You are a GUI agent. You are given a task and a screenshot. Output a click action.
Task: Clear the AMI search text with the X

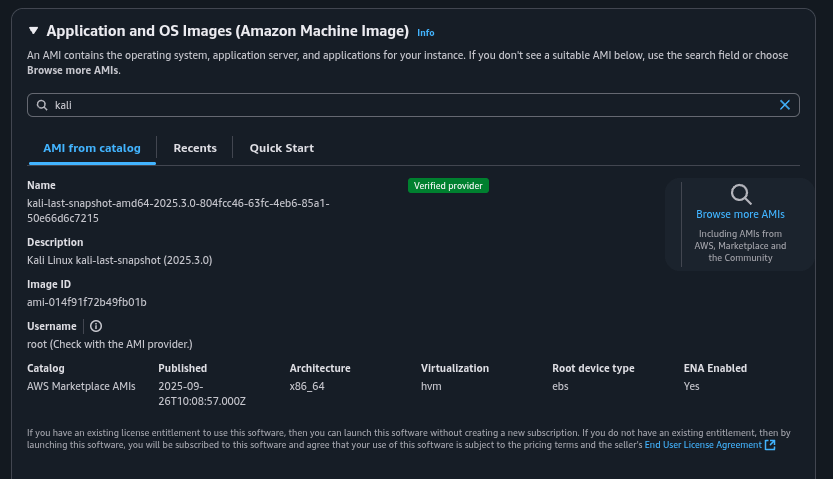(785, 105)
